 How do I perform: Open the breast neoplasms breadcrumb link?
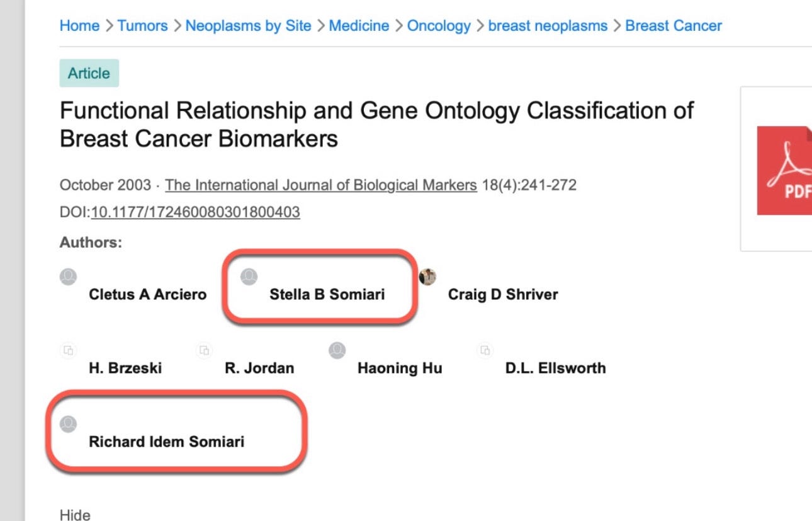(x=548, y=26)
